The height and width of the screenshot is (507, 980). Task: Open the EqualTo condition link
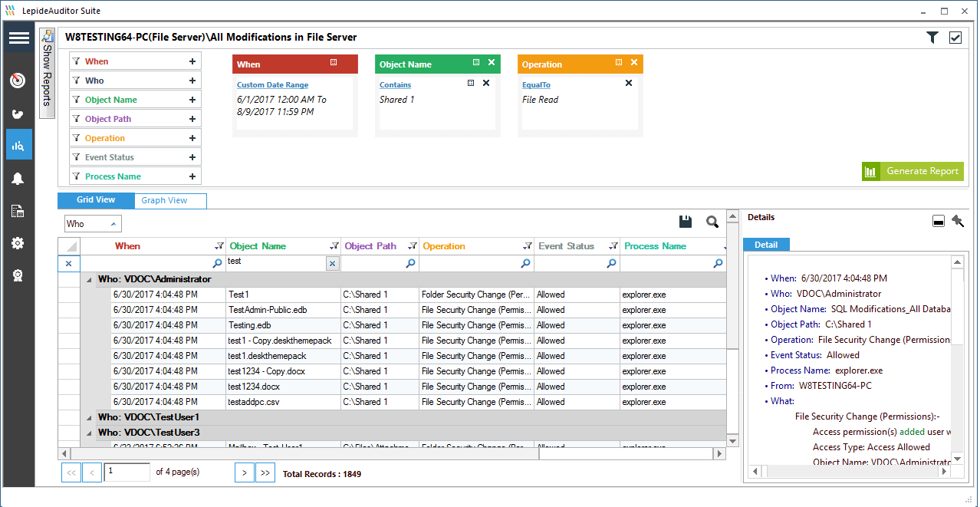(536, 85)
